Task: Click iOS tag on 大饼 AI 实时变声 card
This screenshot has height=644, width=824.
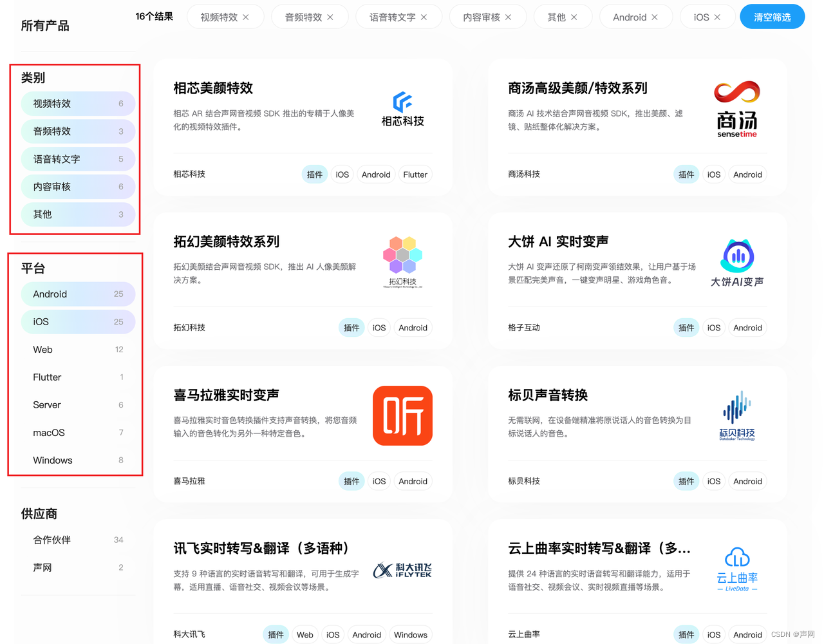Action: click(x=714, y=328)
